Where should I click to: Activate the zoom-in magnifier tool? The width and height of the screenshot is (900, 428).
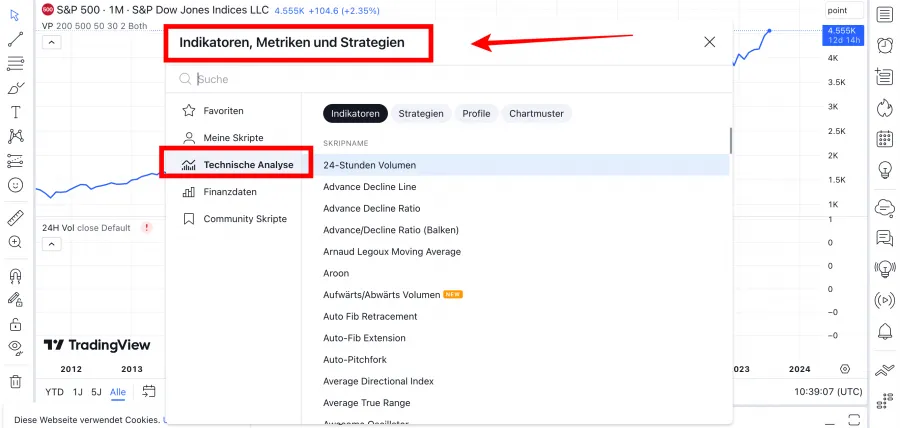pyautogui.click(x=15, y=242)
